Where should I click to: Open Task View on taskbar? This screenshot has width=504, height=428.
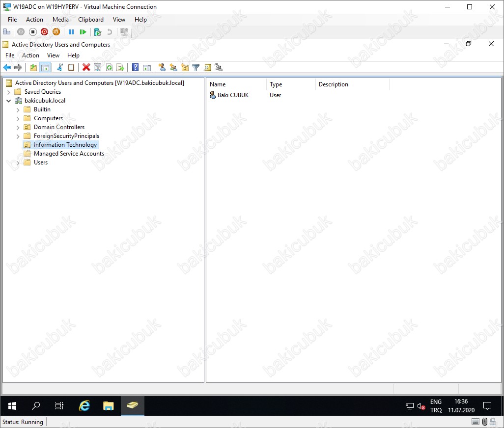[x=59, y=406]
